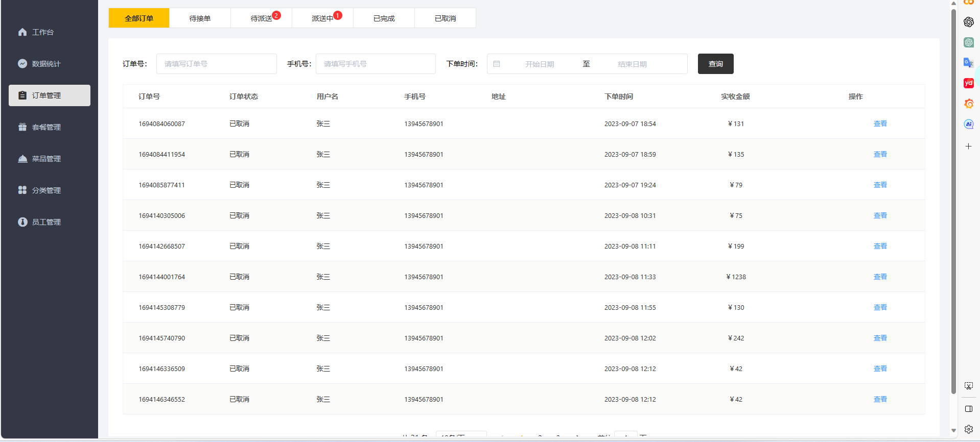980x442 pixels.
Task: Open the screenshot scissors tool
Action: coord(968,386)
